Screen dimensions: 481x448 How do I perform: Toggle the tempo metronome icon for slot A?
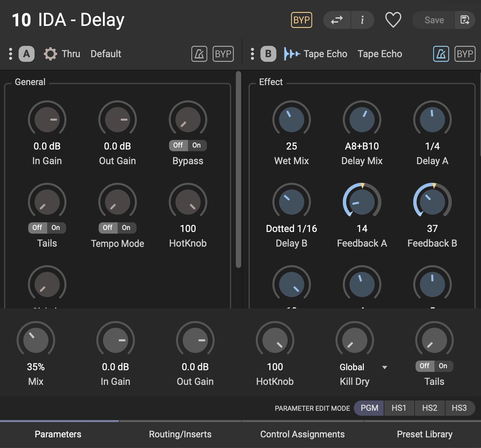pos(199,54)
